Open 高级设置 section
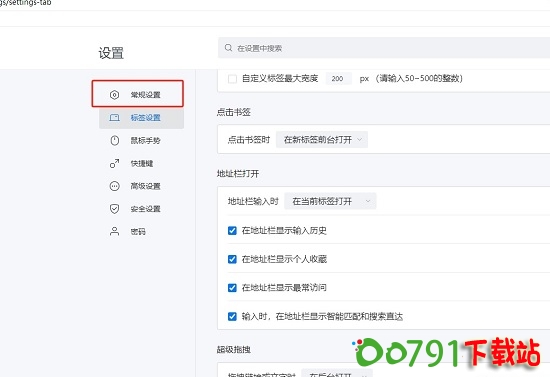Viewport: 550px width, 377px height. coord(141,186)
